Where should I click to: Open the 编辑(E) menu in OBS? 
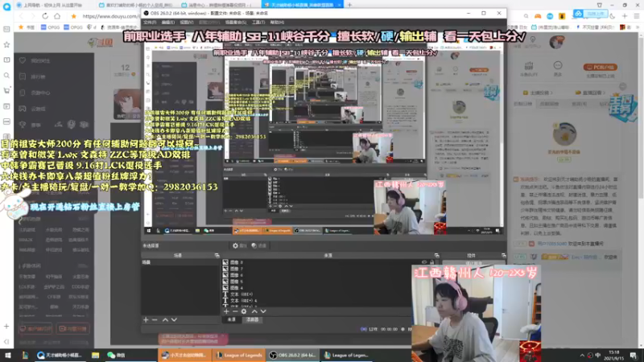click(x=168, y=23)
